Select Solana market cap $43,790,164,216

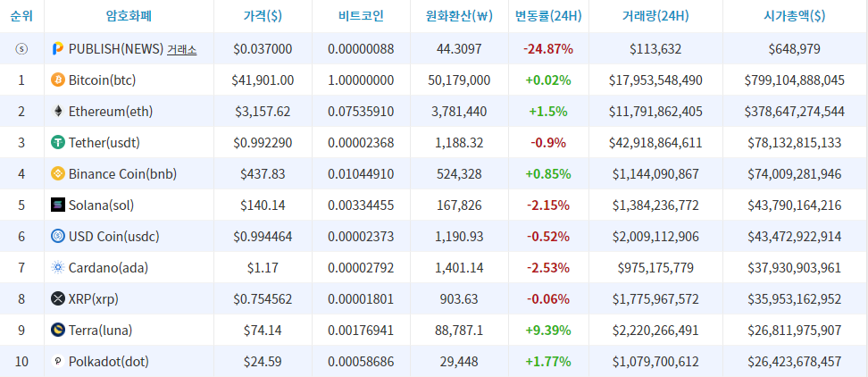pos(795,205)
